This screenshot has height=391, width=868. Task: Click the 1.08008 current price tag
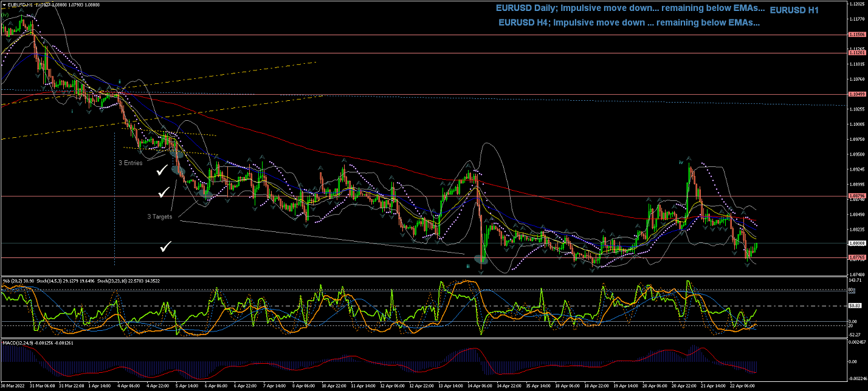click(x=858, y=243)
